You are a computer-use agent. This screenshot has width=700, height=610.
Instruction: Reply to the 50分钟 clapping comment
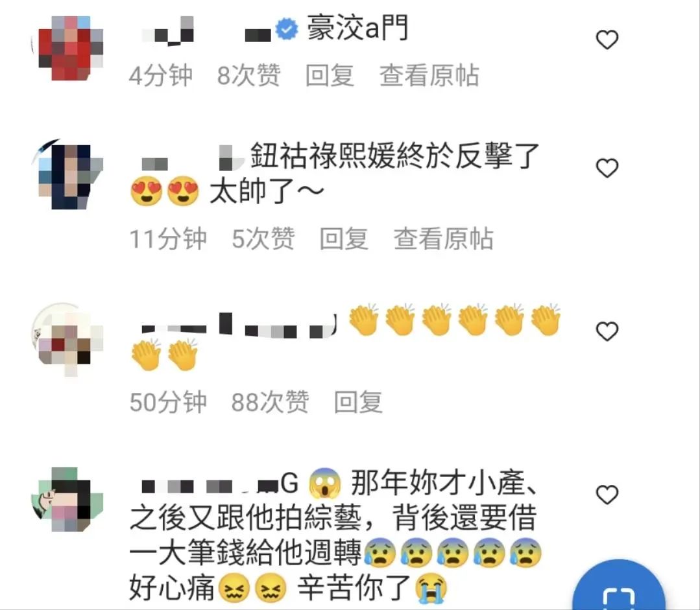[x=358, y=402]
